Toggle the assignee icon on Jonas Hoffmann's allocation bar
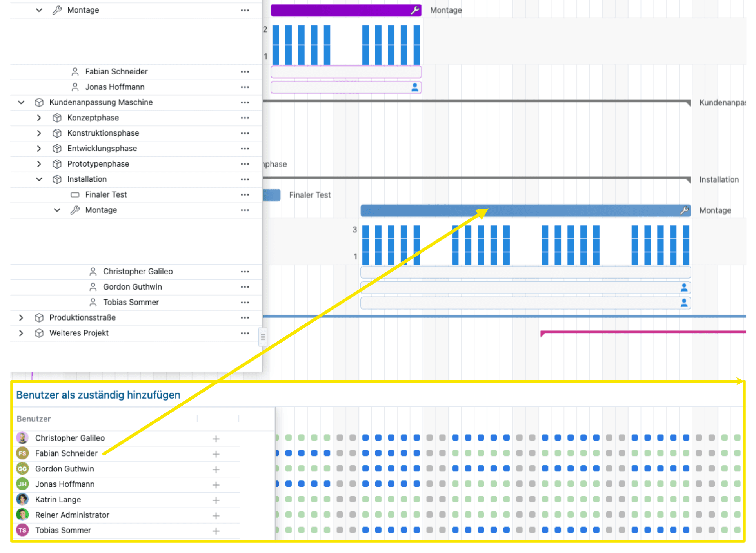This screenshot has width=756, height=553. [414, 87]
